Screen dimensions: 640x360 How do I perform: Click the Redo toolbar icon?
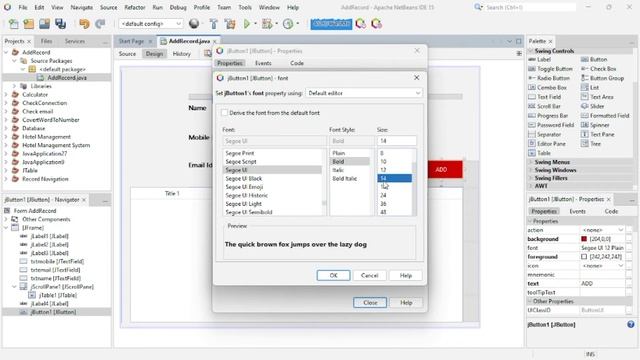(100, 24)
